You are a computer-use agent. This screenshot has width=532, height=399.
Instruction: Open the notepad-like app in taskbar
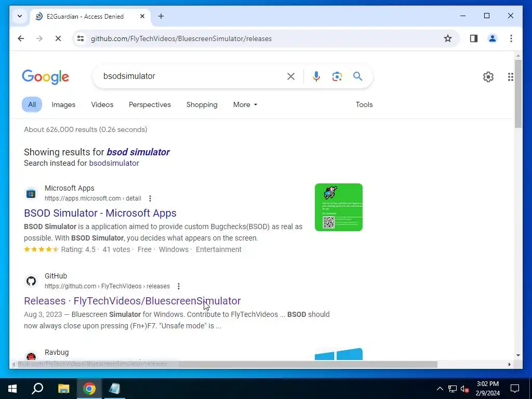tap(115, 389)
